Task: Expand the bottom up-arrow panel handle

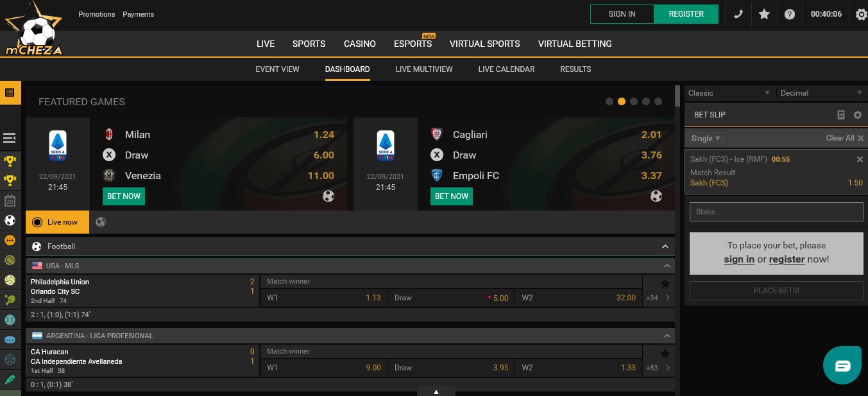Action: pos(436,392)
